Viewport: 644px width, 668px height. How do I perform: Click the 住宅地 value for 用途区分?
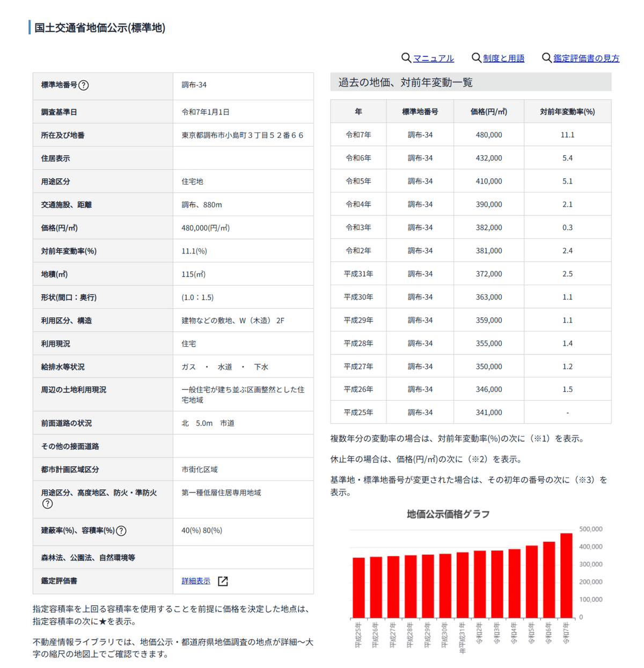192,181
